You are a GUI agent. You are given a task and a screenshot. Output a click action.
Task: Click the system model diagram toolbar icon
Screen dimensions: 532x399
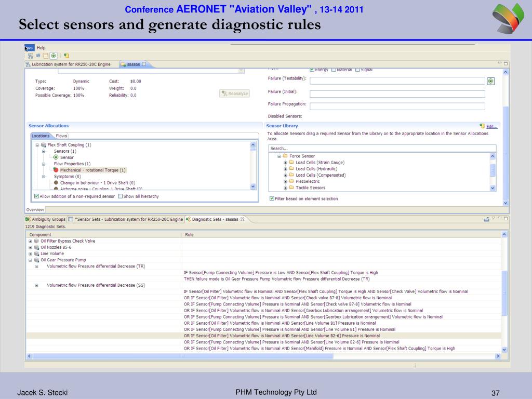[x=31, y=56]
